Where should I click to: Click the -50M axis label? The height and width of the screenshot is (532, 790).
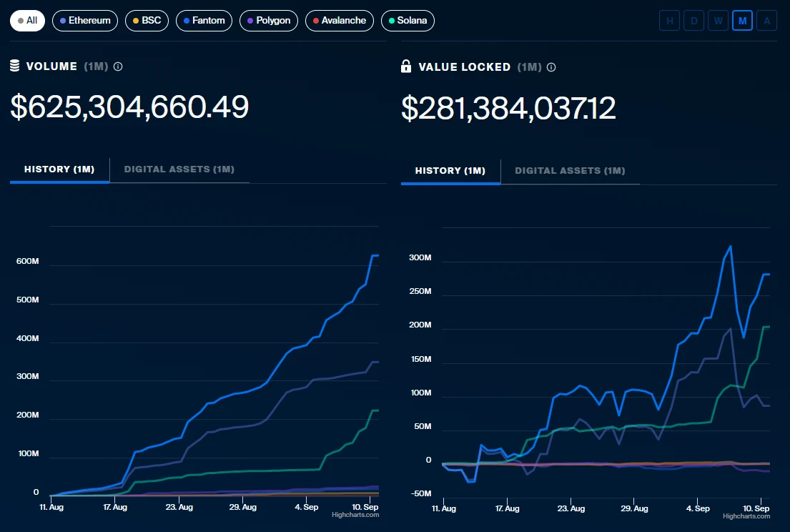point(420,493)
